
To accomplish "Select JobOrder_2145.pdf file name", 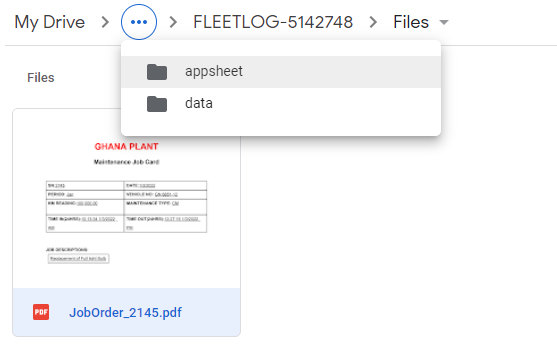I will click(x=125, y=312).
